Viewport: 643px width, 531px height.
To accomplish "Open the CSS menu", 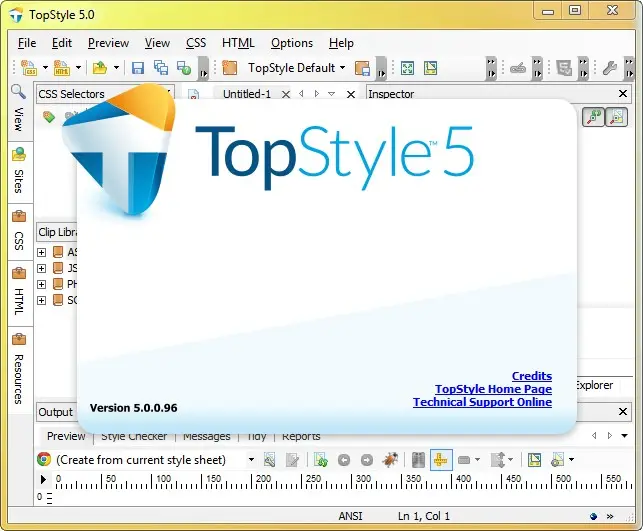I will (x=196, y=43).
